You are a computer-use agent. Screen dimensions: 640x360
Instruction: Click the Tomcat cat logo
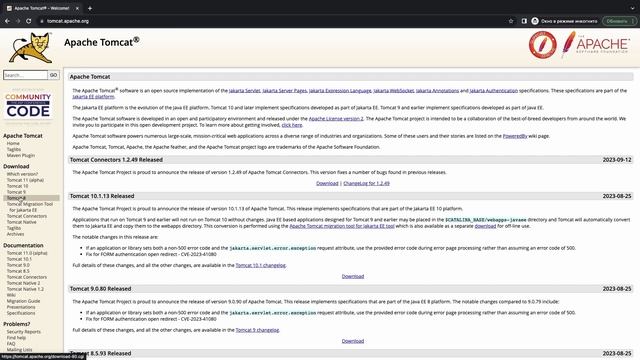[x=31, y=48]
